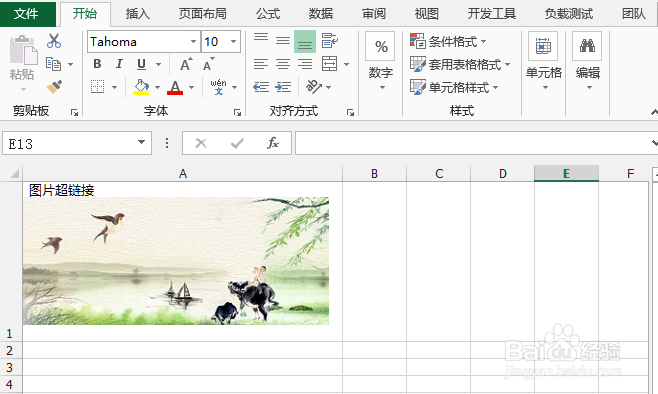This screenshot has height=394, width=658.
Task: Switch to Page Layout (页面布局) tab
Action: coord(203,14)
